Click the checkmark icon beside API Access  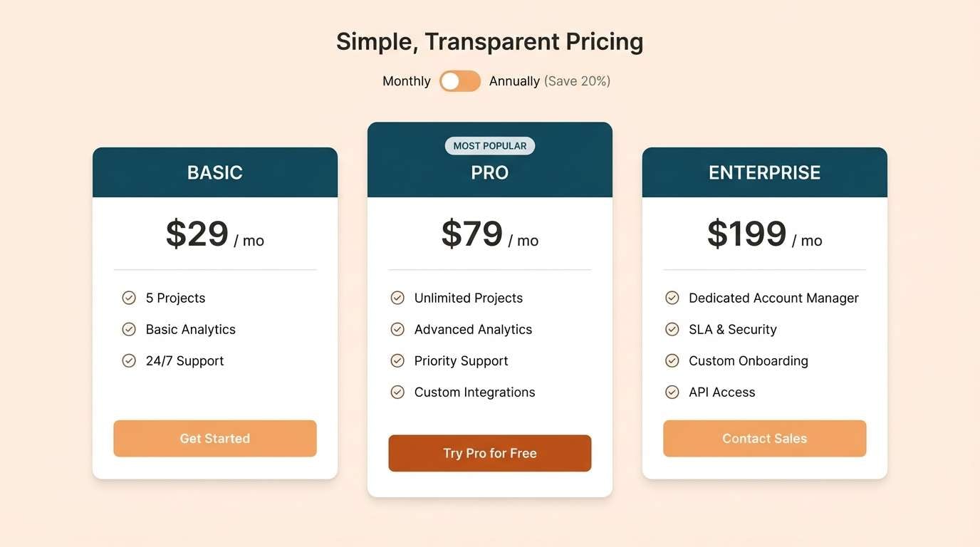pyautogui.click(x=672, y=392)
